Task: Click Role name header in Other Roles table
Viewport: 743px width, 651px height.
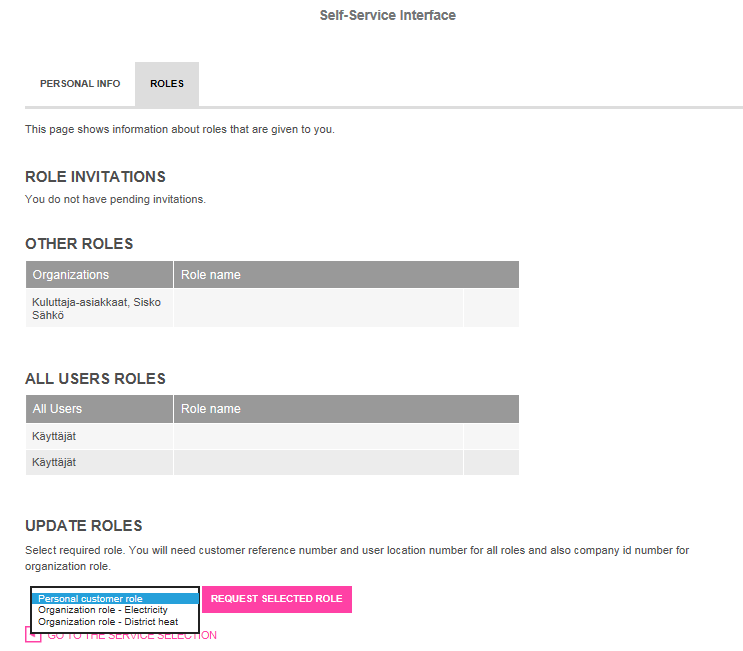Action: 346,274
